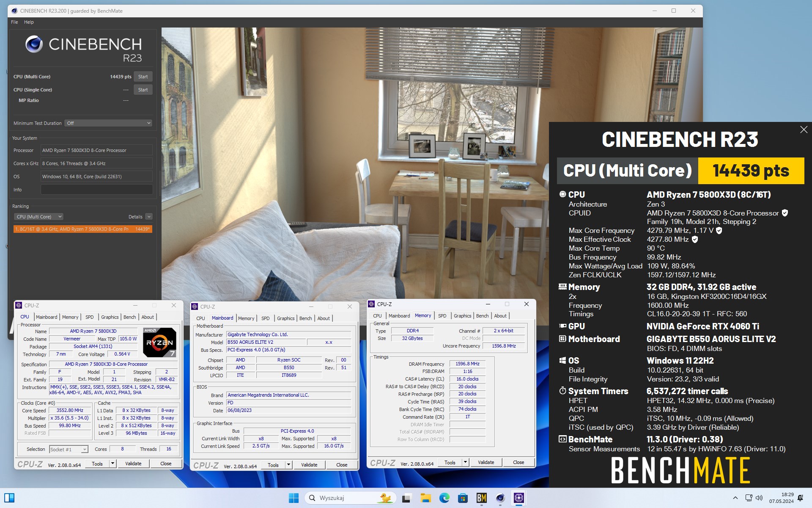Click the B550 AORUS ELITE V2 model field

(266, 342)
